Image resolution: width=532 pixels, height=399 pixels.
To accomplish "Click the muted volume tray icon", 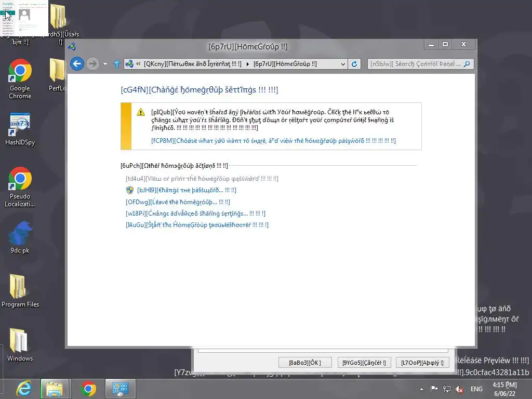I will [459, 389].
